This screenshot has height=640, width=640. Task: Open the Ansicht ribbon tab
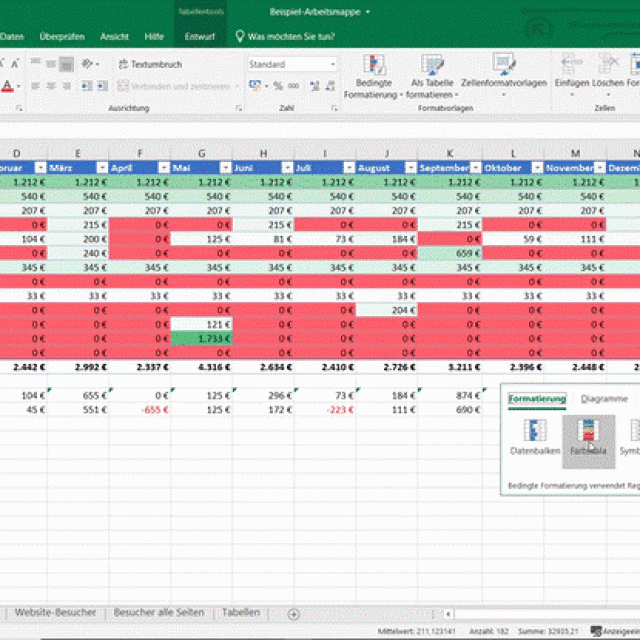tap(114, 36)
